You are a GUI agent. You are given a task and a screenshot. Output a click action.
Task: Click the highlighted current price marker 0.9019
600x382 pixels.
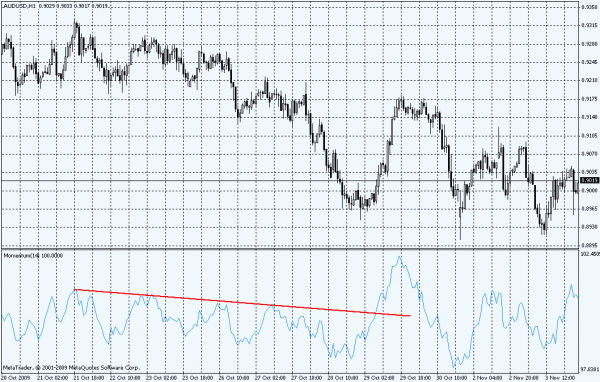[x=590, y=180]
